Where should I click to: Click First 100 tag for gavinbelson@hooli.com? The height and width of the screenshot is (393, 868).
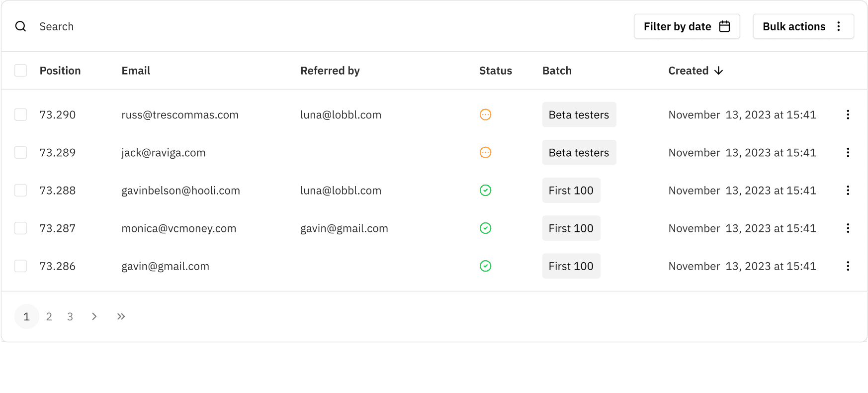pos(571,191)
